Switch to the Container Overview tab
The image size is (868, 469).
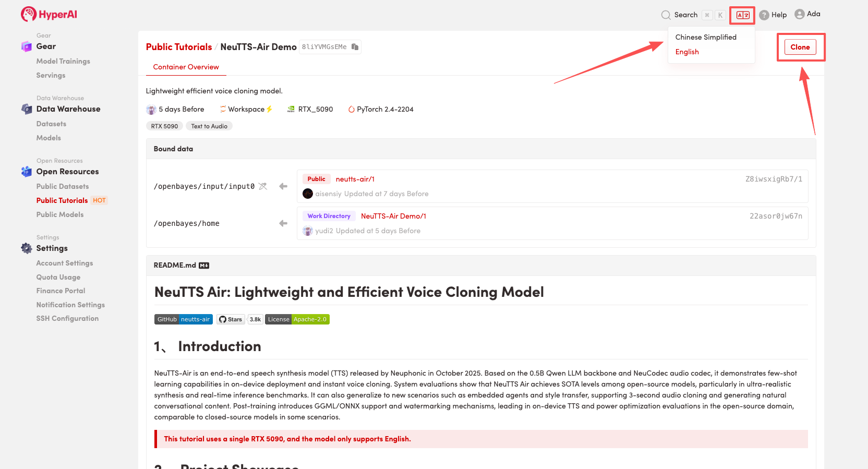186,67
